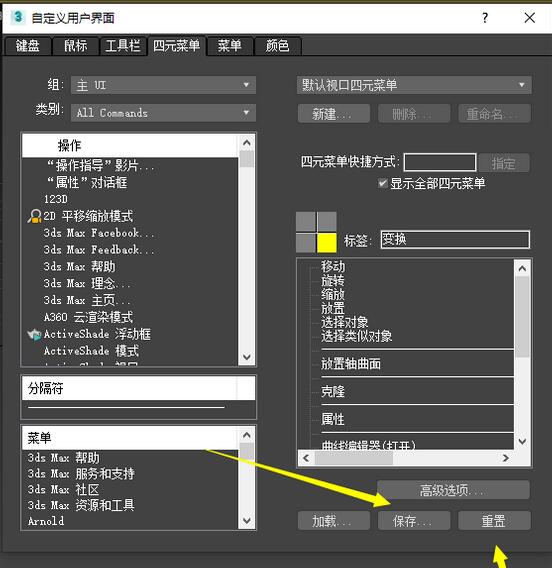Screen dimensions: 552x568
Task: Click the action list scroll-up arrow
Action: point(247,143)
